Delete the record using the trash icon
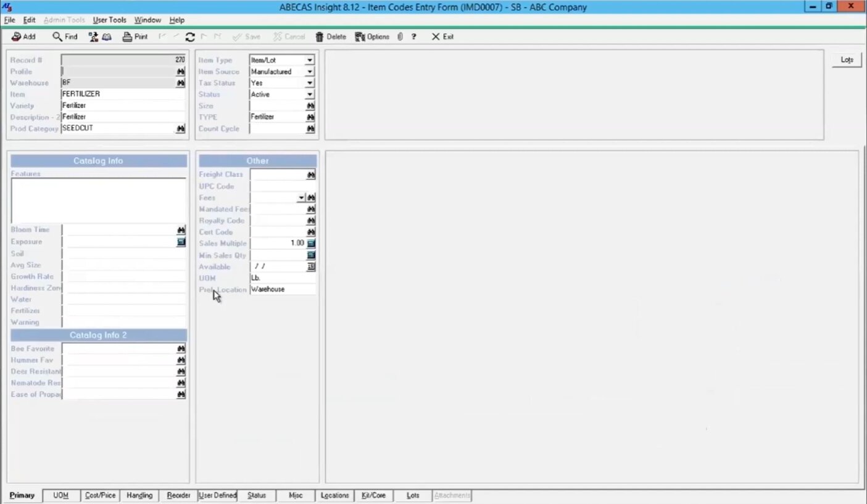 [320, 37]
